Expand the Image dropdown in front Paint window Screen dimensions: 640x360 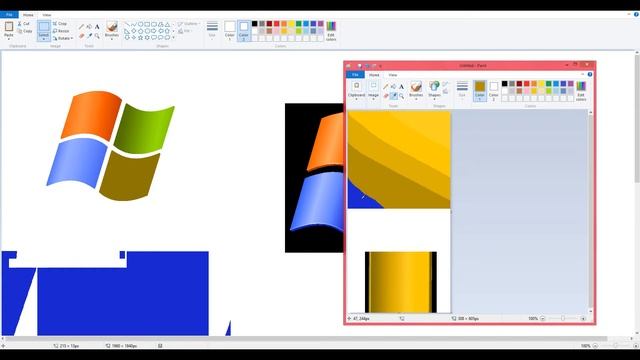[x=373, y=90]
